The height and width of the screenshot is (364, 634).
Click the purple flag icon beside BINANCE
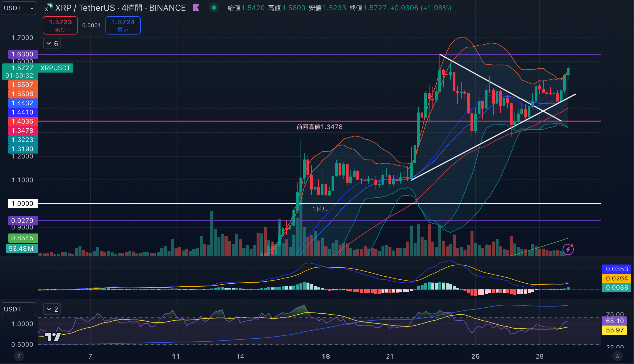[196, 8]
